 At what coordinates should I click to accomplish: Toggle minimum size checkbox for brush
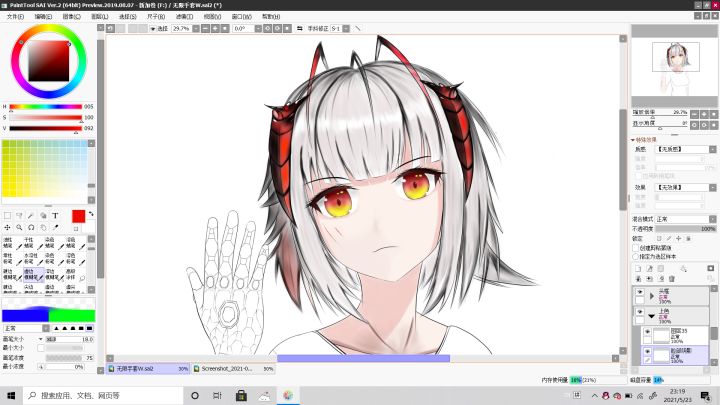click(41, 348)
